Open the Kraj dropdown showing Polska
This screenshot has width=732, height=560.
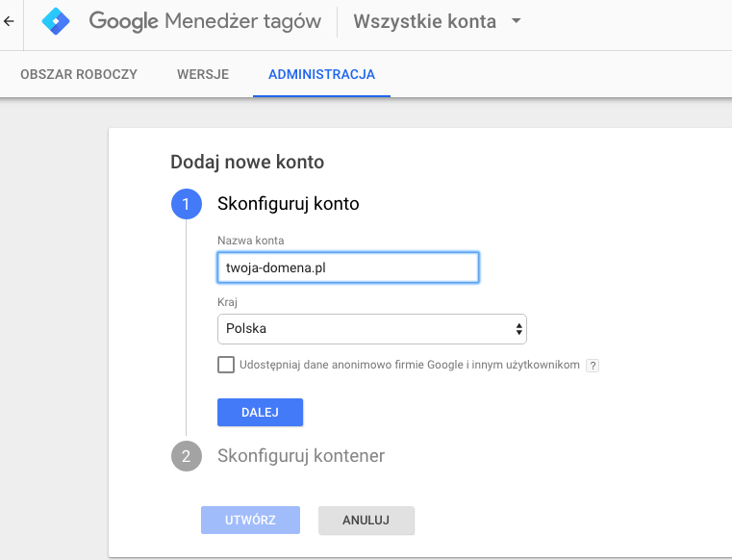pos(371,329)
